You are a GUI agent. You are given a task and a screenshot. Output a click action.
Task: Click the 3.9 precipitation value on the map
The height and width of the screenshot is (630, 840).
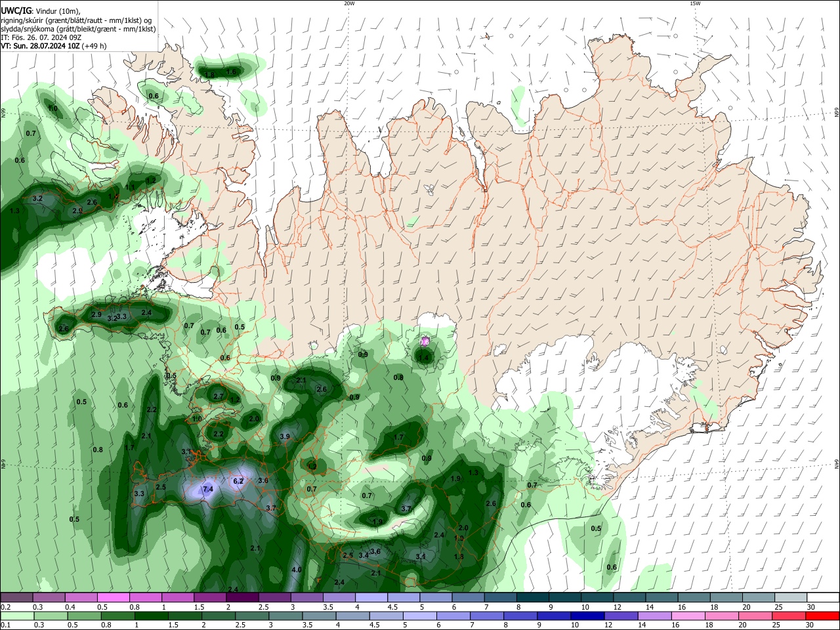pos(285,436)
